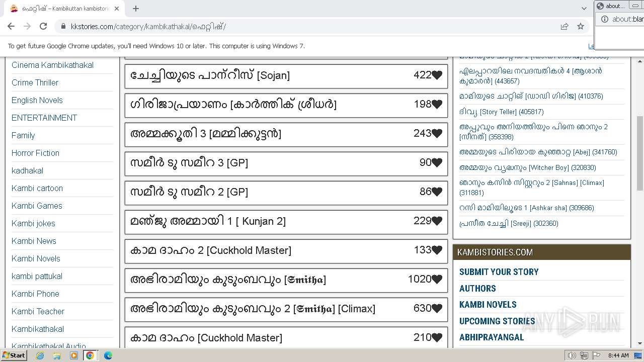
Task: Click the heart beside count 210
Action: [x=437, y=338]
